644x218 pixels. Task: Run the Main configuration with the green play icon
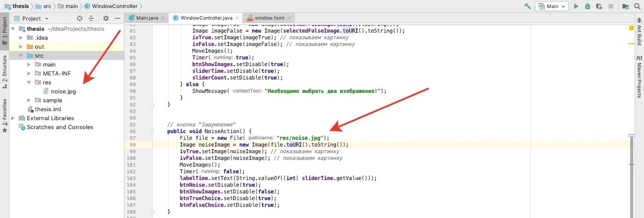[576, 6]
